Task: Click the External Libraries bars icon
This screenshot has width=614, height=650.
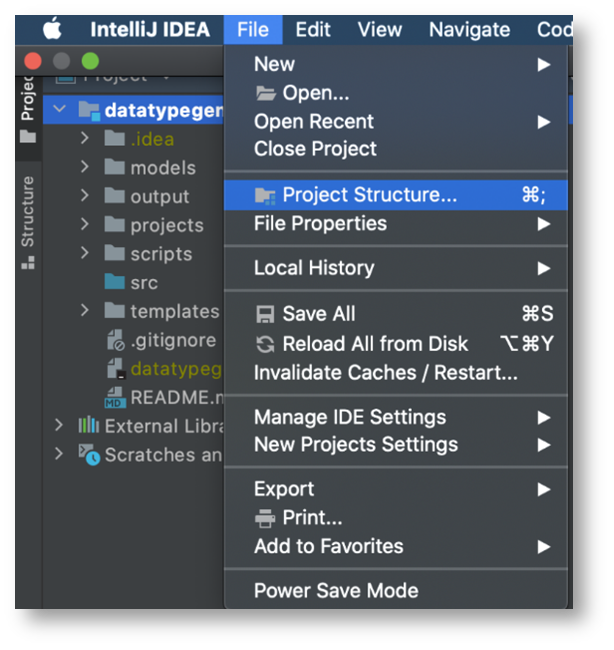Action: (89, 425)
